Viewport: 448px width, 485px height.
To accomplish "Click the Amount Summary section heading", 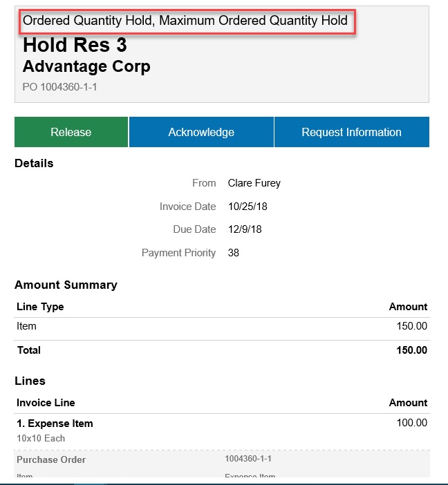I will [66, 285].
